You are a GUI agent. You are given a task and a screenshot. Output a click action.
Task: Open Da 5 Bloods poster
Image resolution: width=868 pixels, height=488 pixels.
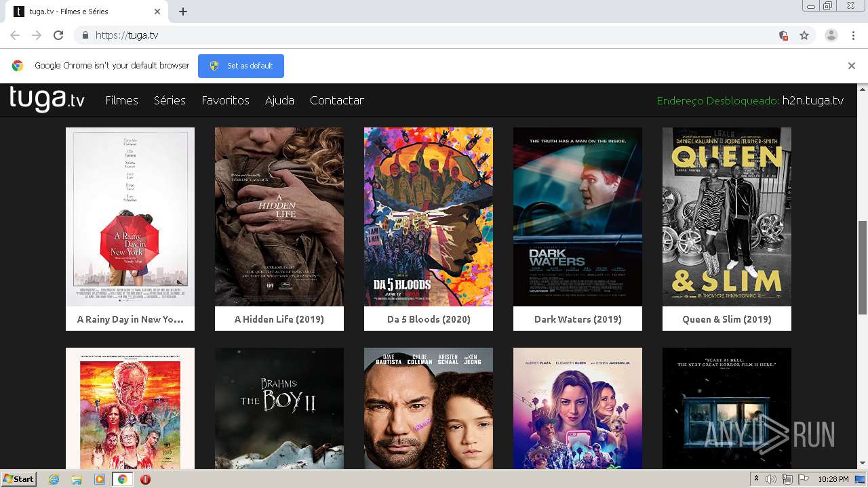tap(429, 217)
